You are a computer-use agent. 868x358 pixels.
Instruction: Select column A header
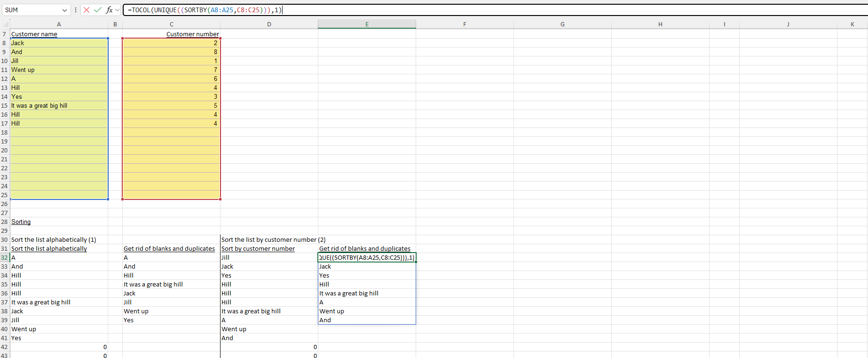[x=59, y=24]
